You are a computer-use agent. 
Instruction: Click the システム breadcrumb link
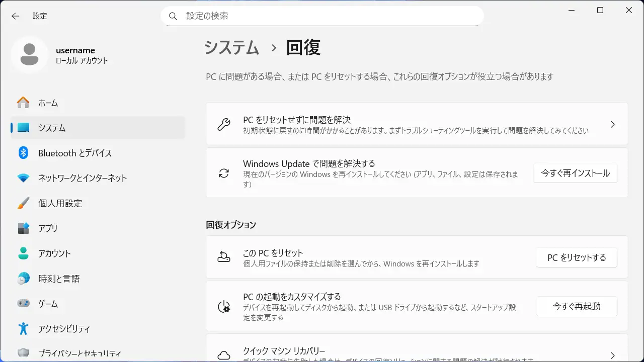[x=231, y=48]
